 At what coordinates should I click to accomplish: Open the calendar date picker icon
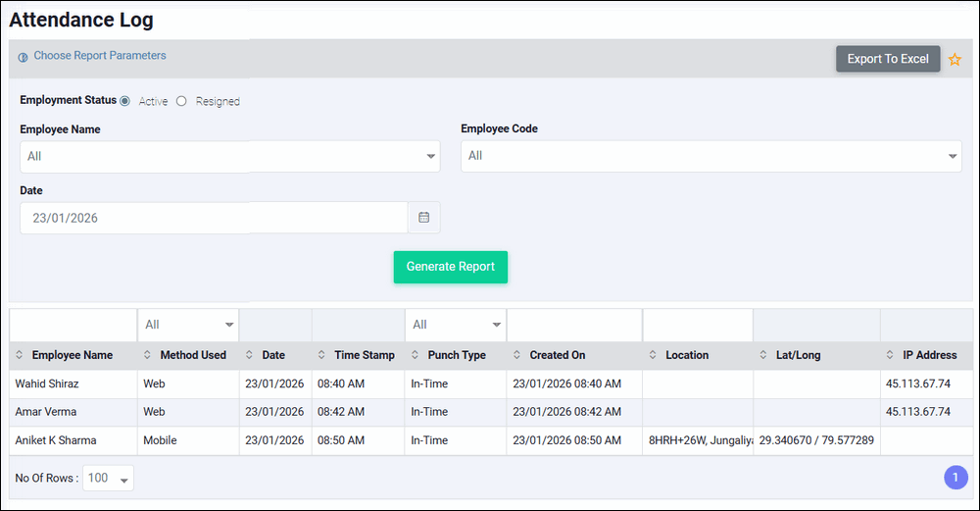click(424, 218)
